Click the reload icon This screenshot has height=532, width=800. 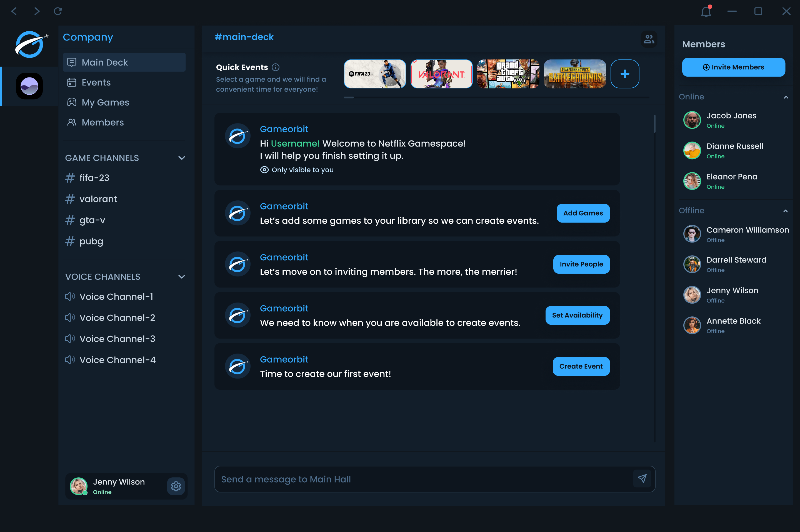(x=58, y=11)
